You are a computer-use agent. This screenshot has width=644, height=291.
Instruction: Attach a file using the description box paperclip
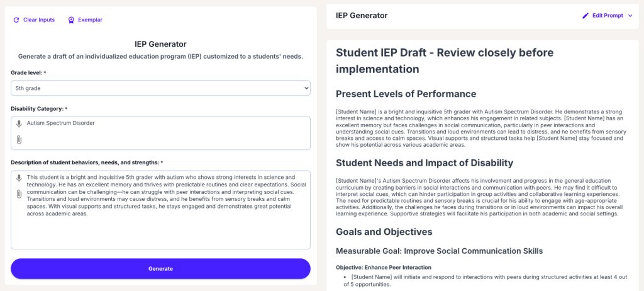tap(19, 193)
